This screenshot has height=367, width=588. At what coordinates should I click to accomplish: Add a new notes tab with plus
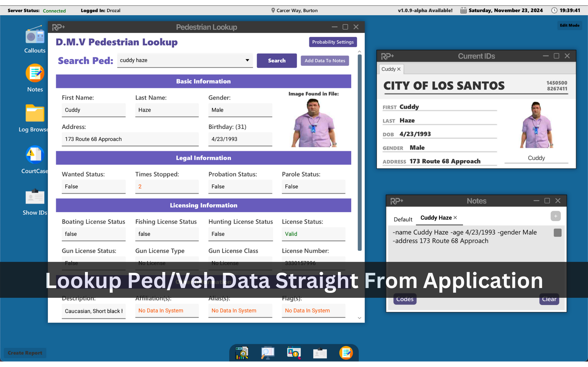click(555, 216)
